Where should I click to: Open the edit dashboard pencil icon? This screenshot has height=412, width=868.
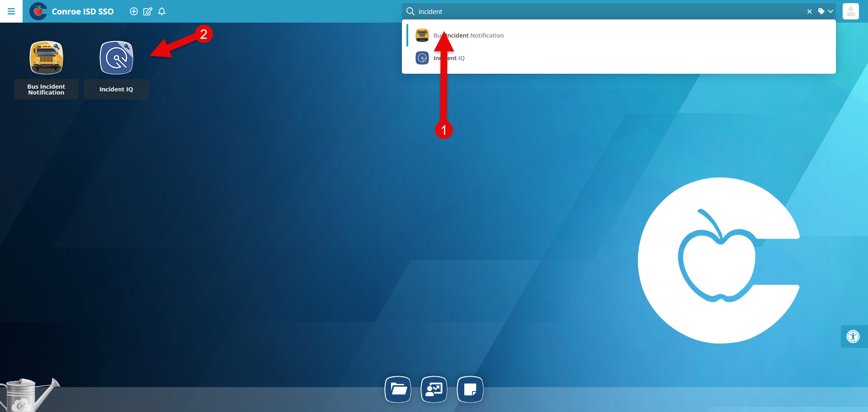[x=148, y=11]
